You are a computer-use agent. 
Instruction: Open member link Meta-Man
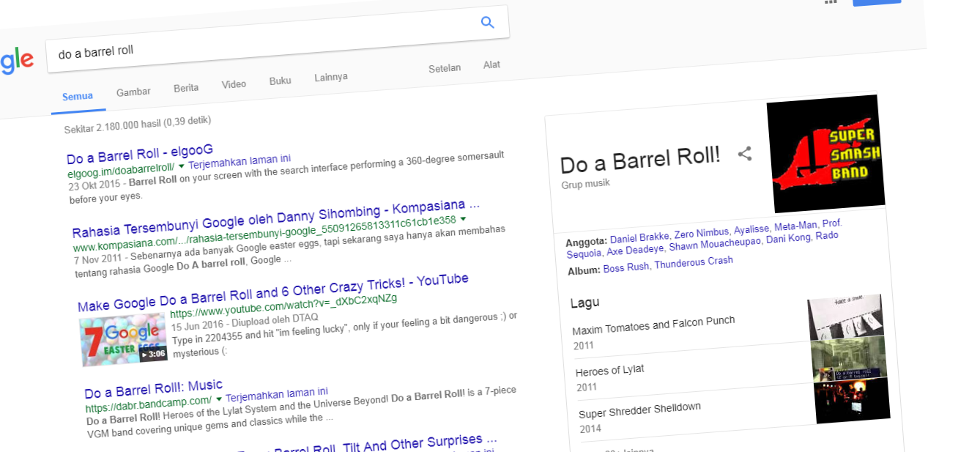795,225
